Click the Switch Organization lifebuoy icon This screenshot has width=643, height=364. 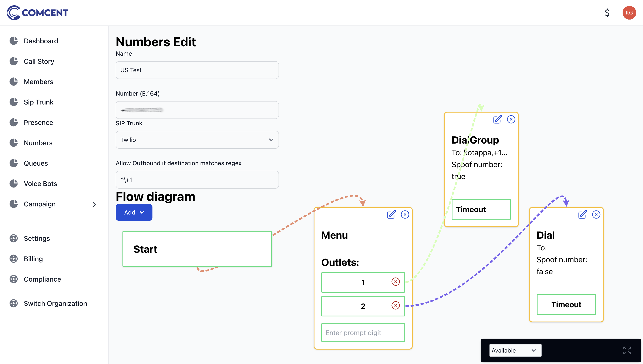pos(14,303)
